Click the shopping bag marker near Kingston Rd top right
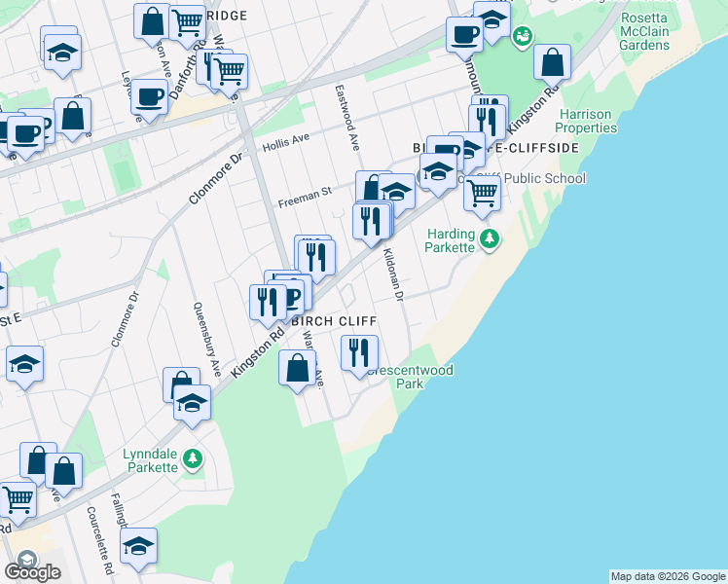Screen dimensions: 728x584 tap(552, 63)
